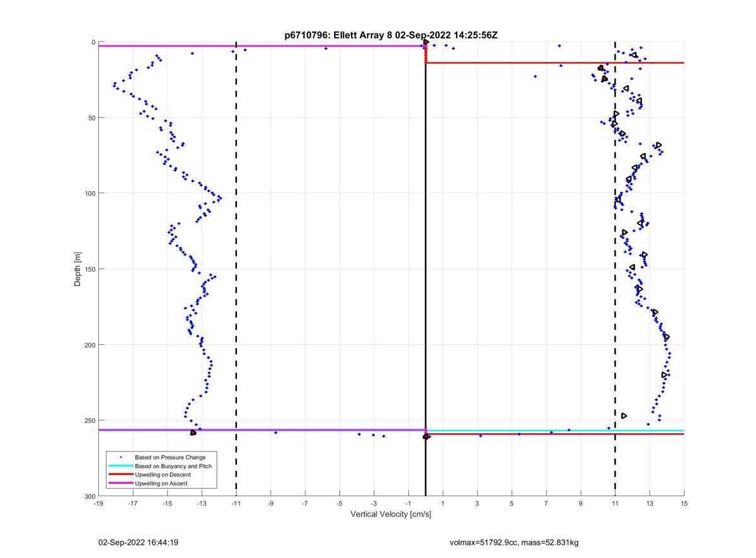
Task: Click the 'volmax=51792.9cc, mass=52.831kg' text
Action: pyautogui.click(x=514, y=542)
